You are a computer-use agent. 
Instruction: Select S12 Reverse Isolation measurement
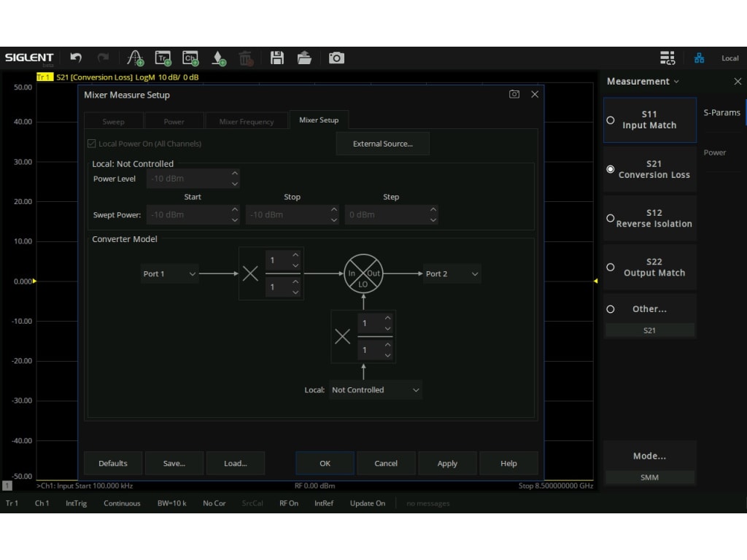point(649,218)
